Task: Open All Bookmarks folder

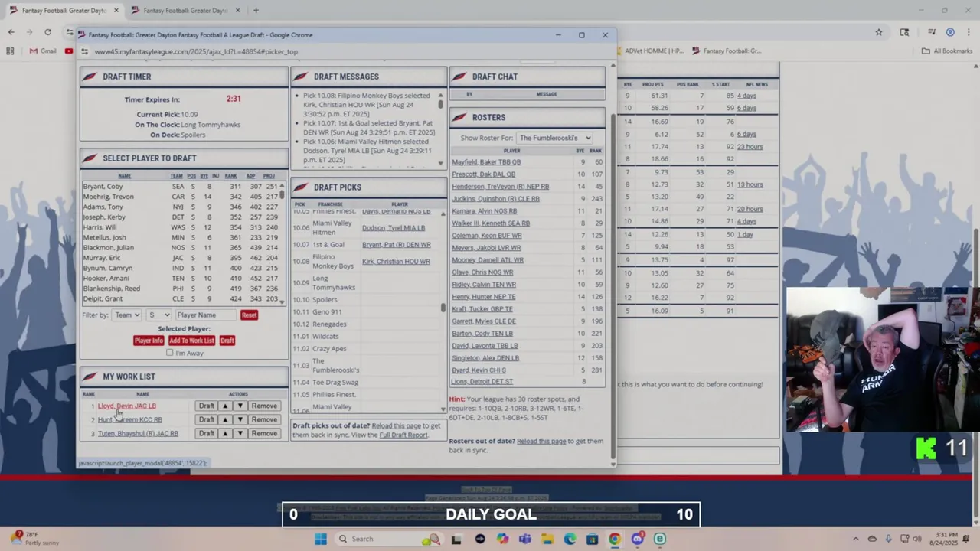Action: [947, 51]
